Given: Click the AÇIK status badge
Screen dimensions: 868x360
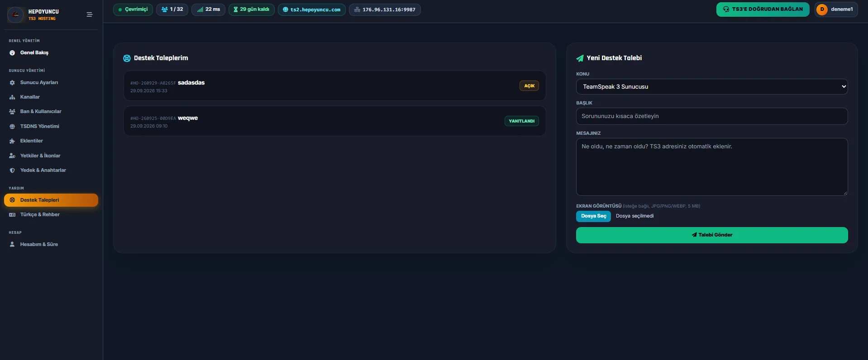Looking at the screenshot, I should (x=529, y=86).
